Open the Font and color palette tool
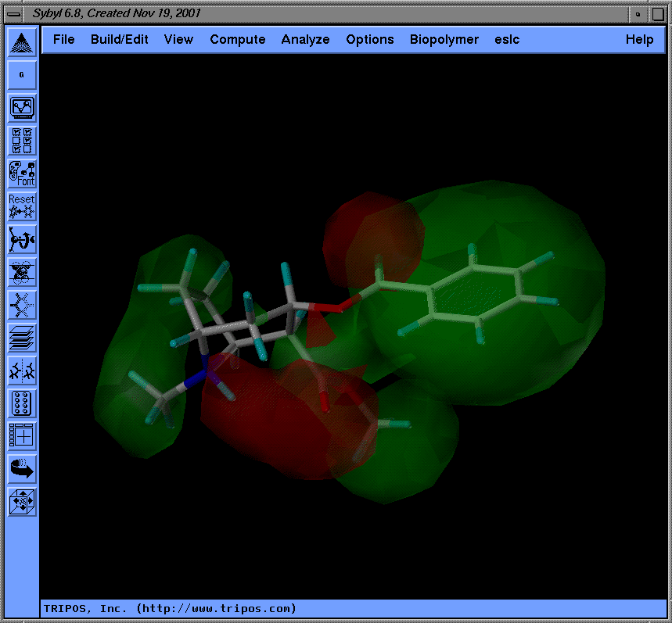Screen dimensions: 672x623 (21, 174)
